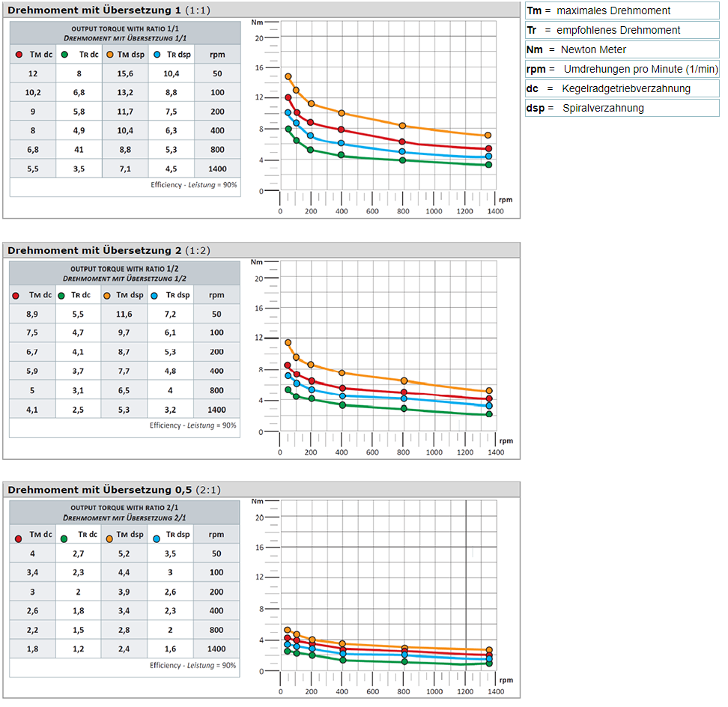Select the cell value '6,3'
This screenshot has width=728, height=707.
click(x=171, y=131)
